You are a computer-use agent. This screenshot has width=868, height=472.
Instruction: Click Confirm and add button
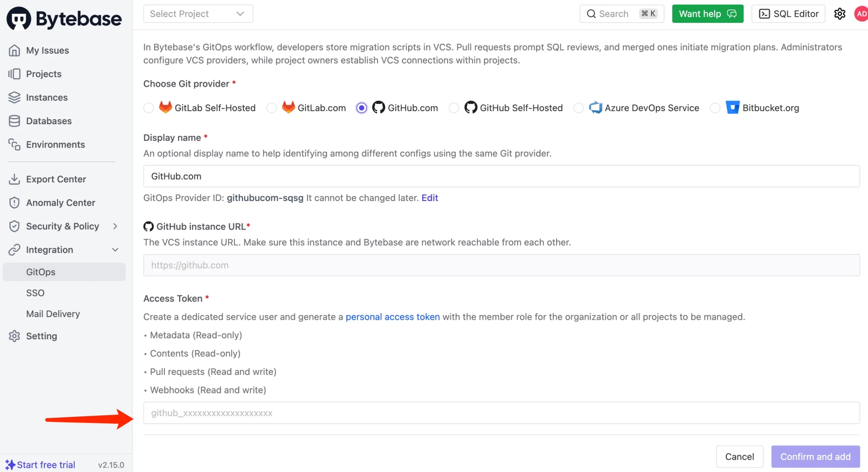[816, 457]
